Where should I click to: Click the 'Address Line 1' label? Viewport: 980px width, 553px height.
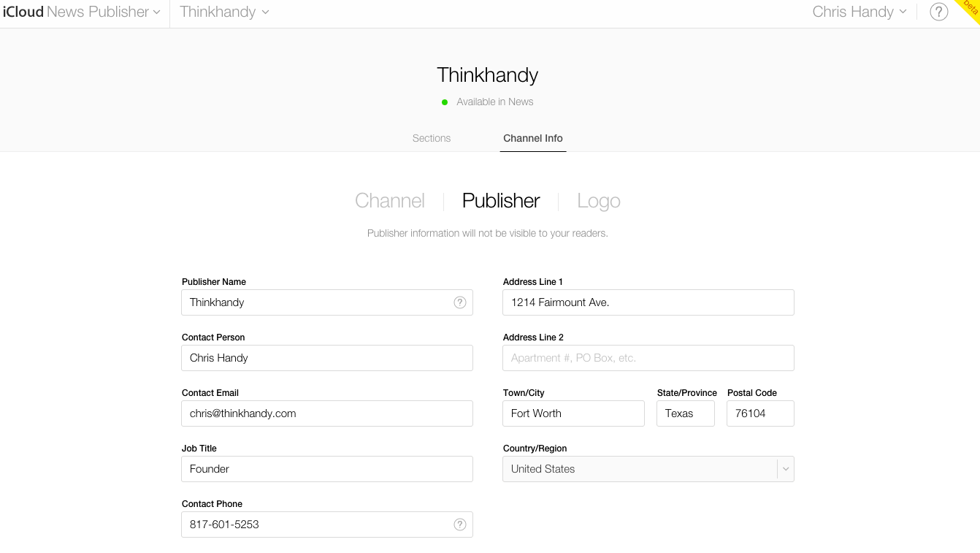[533, 282]
